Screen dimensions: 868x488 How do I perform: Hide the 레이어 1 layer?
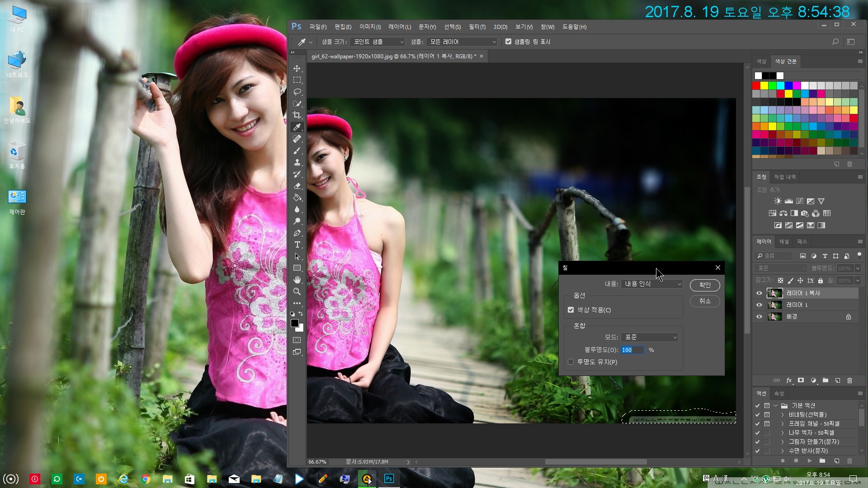(759, 305)
